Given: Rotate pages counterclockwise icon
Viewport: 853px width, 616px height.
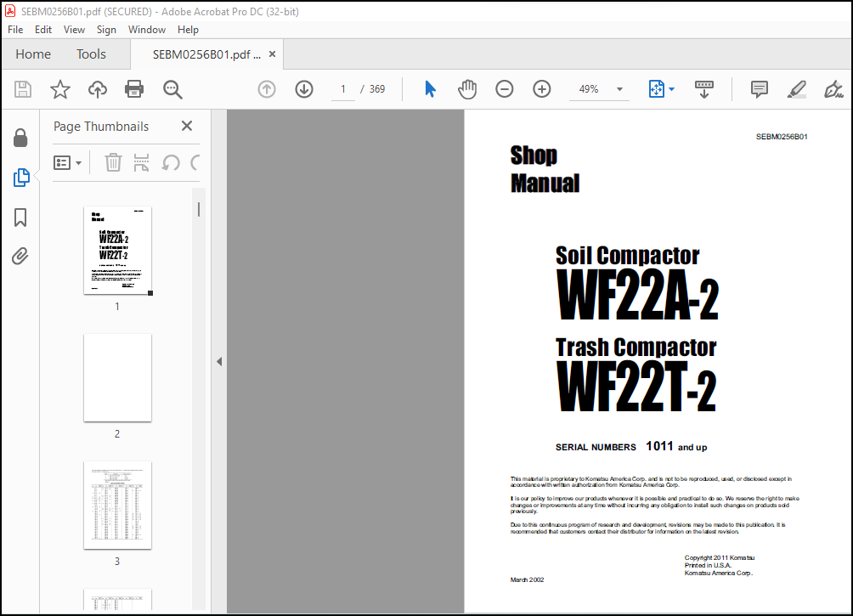Looking at the screenshot, I should 171,162.
